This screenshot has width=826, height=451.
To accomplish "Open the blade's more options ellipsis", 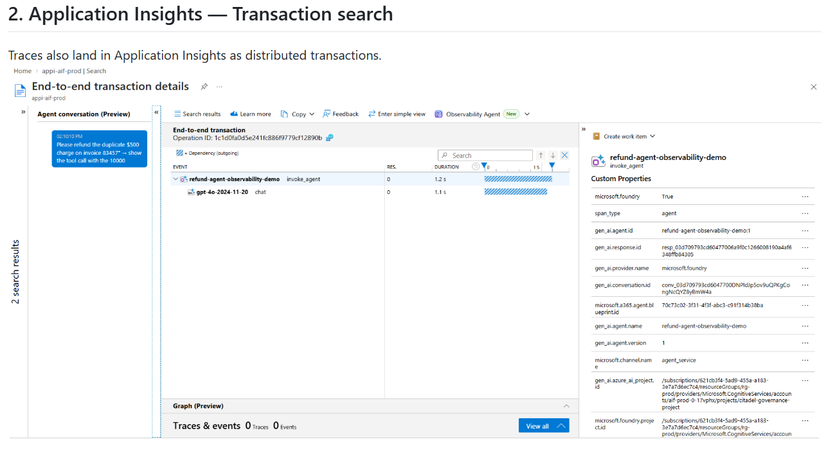I will (x=219, y=86).
